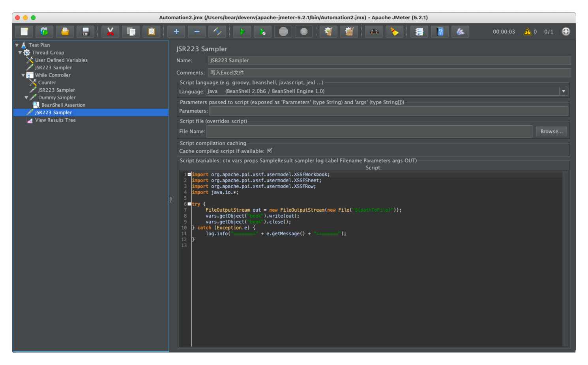
Task: Click the yellow warning triangle log icon
Action: click(x=528, y=32)
